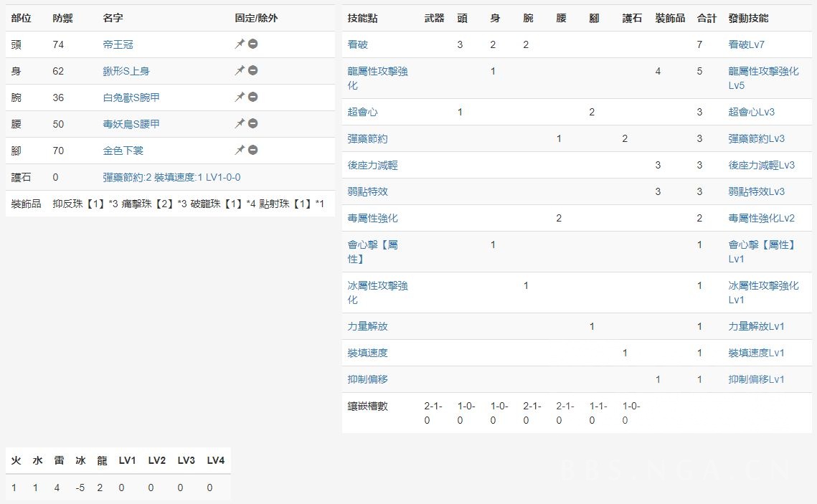The width and height of the screenshot is (817, 504).
Task: Open the 彈藥節約:2 裝填速度:1 talisman link
Action: coord(171,178)
